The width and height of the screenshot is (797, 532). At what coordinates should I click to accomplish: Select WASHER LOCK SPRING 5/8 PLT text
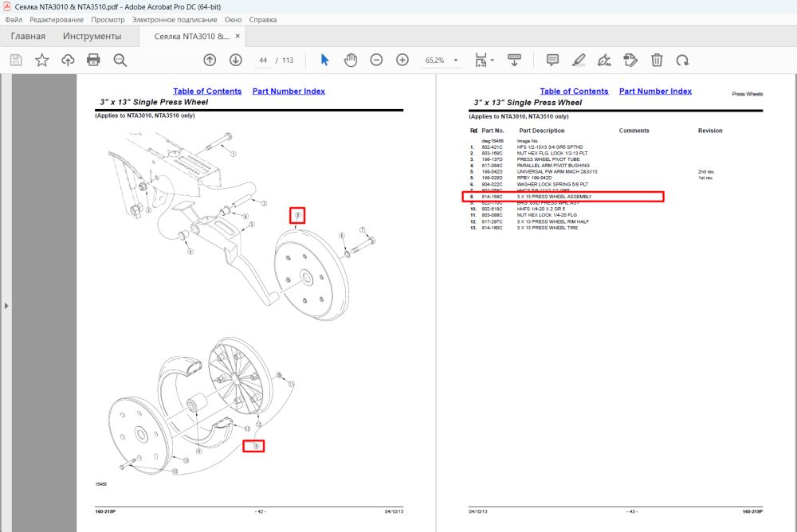pos(552,185)
